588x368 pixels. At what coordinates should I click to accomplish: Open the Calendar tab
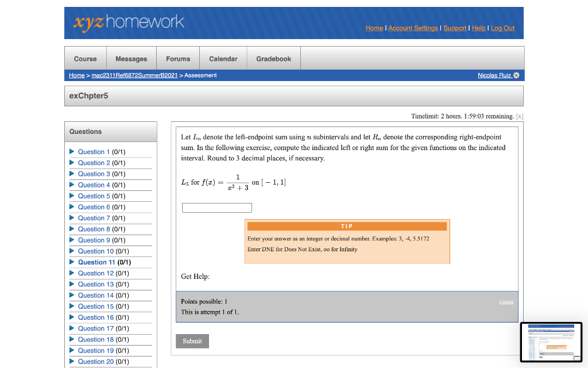pos(223,58)
